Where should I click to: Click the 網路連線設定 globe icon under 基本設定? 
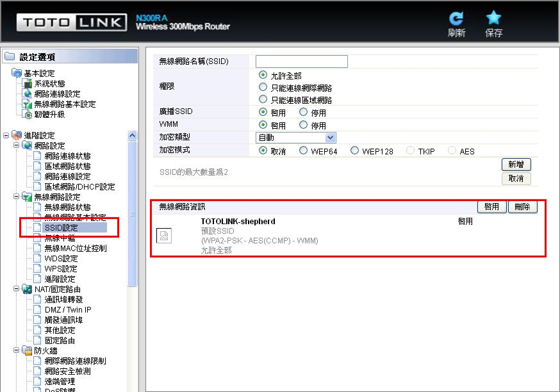[x=27, y=94]
